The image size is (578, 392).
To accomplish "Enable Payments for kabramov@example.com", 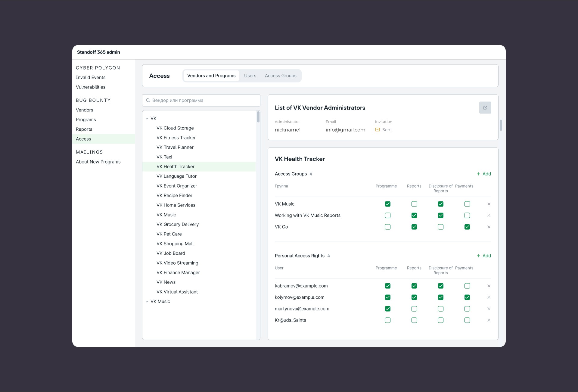I will 467,286.
